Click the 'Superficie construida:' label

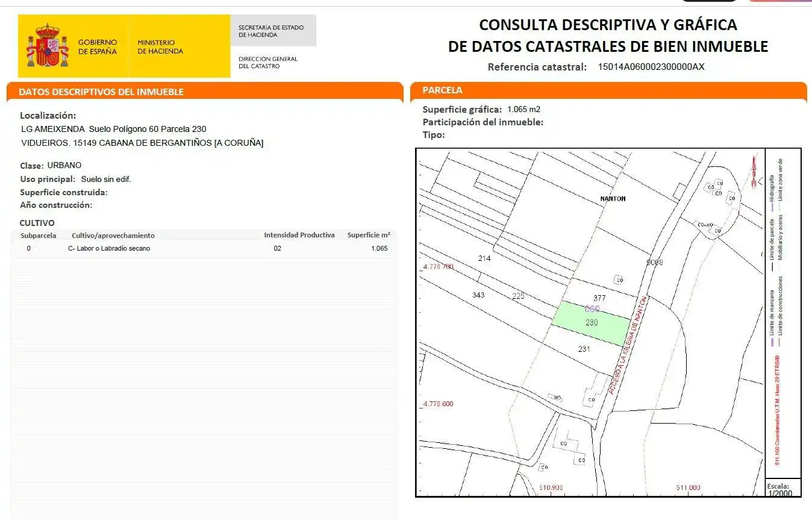tap(64, 192)
